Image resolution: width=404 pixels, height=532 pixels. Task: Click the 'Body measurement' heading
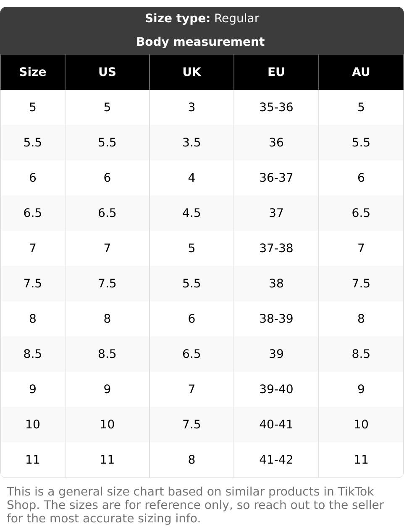(x=200, y=42)
